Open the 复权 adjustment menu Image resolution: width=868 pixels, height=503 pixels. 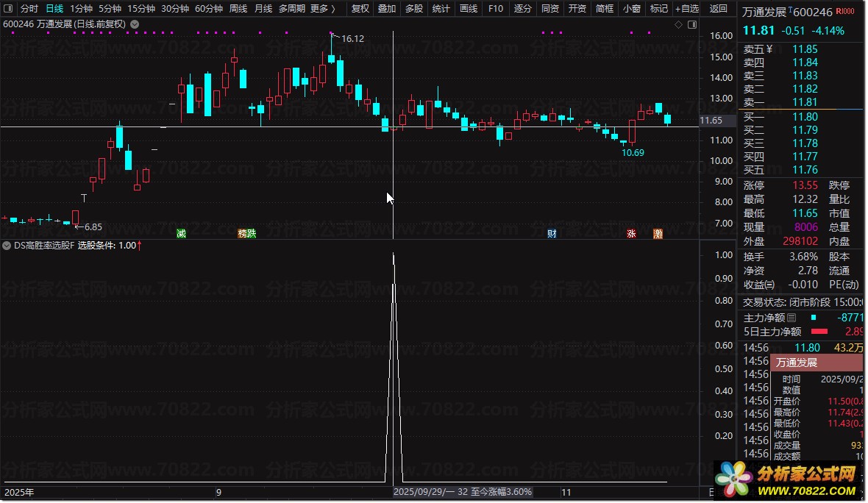pyautogui.click(x=360, y=8)
